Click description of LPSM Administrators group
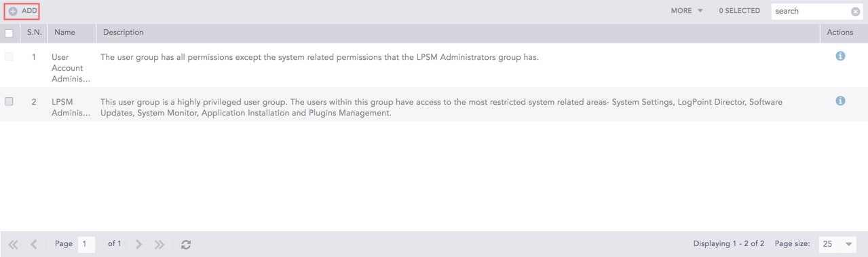Image resolution: width=868 pixels, height=257 pixels. (441, 107)
